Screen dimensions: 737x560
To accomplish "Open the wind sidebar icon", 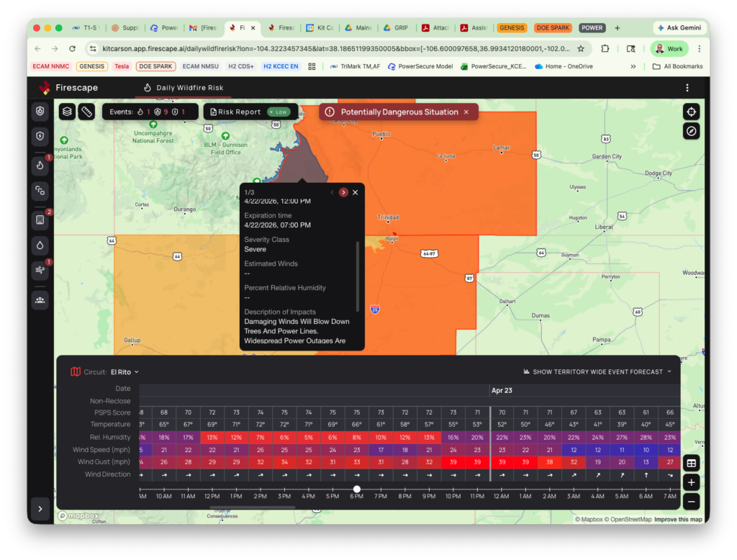I will (x=40, y=270).
